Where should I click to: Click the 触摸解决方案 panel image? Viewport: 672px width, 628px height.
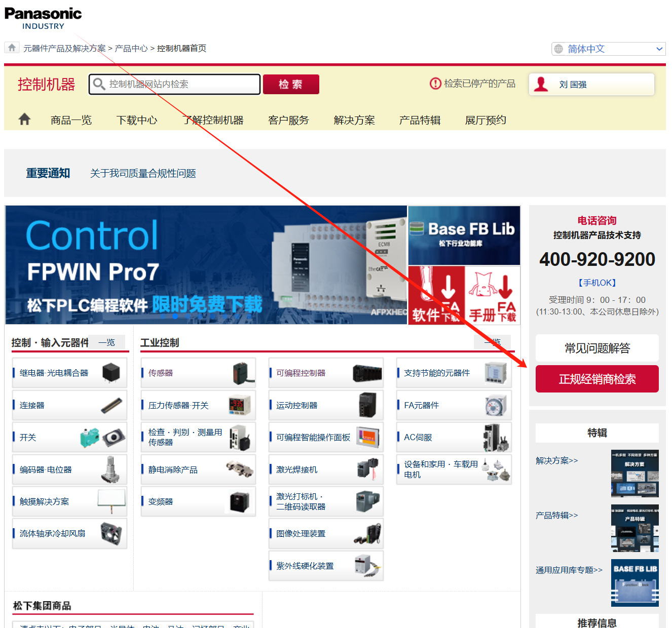(x=111, y=501)
